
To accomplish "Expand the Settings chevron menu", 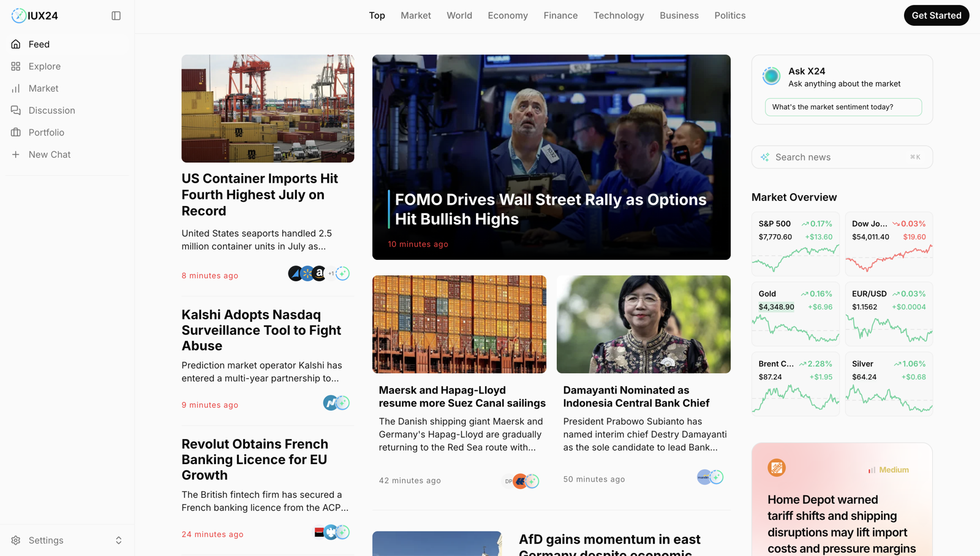I will 119,540.
